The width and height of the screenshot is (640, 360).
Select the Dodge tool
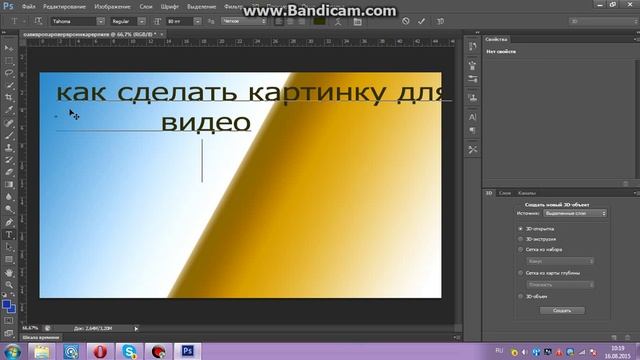[9, 209]
